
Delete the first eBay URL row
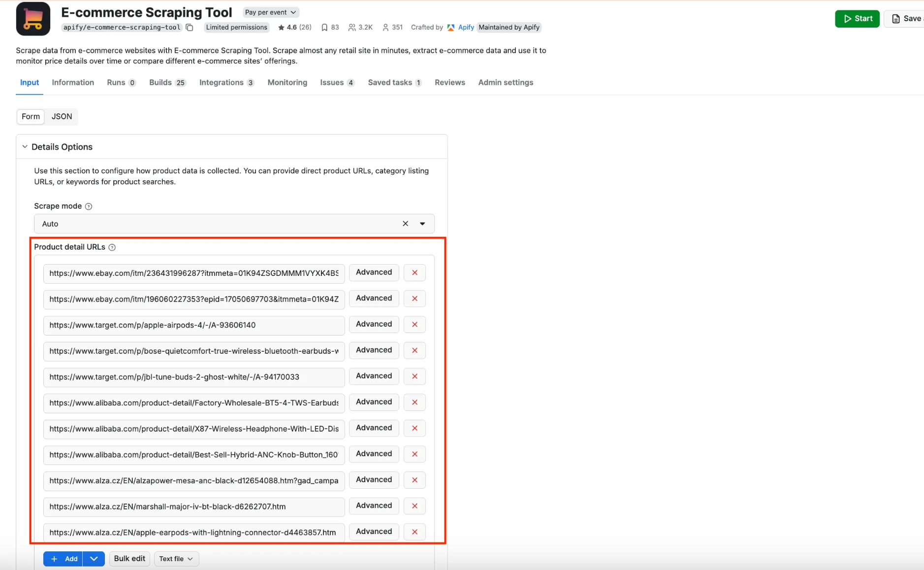414,272
